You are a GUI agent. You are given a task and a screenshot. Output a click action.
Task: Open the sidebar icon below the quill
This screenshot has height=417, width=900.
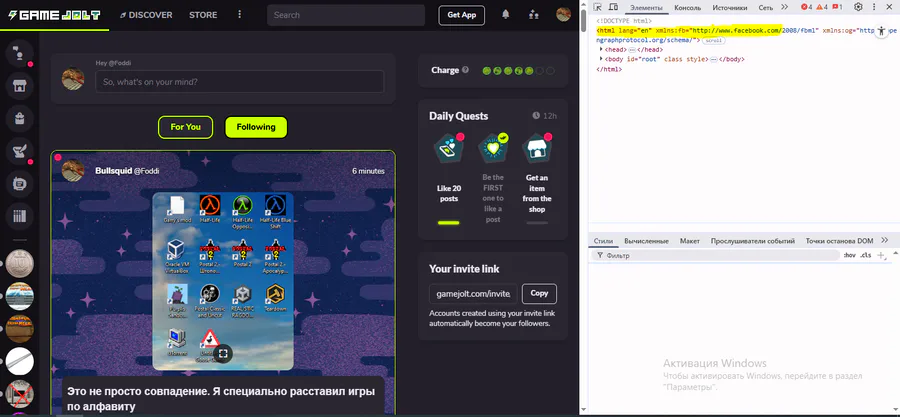pyautogui.click(x=20, y=184)
